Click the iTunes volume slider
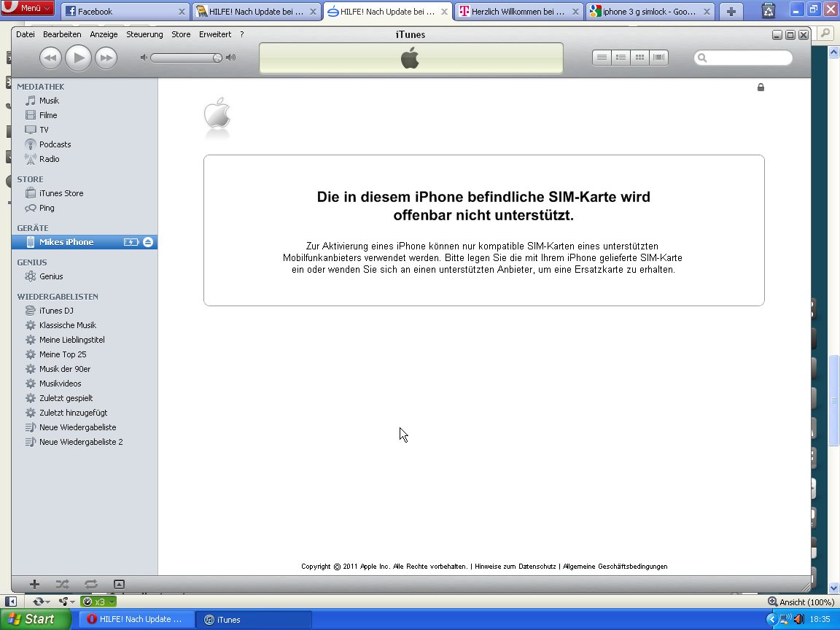The image size is (840, 630). coord(187,58)
